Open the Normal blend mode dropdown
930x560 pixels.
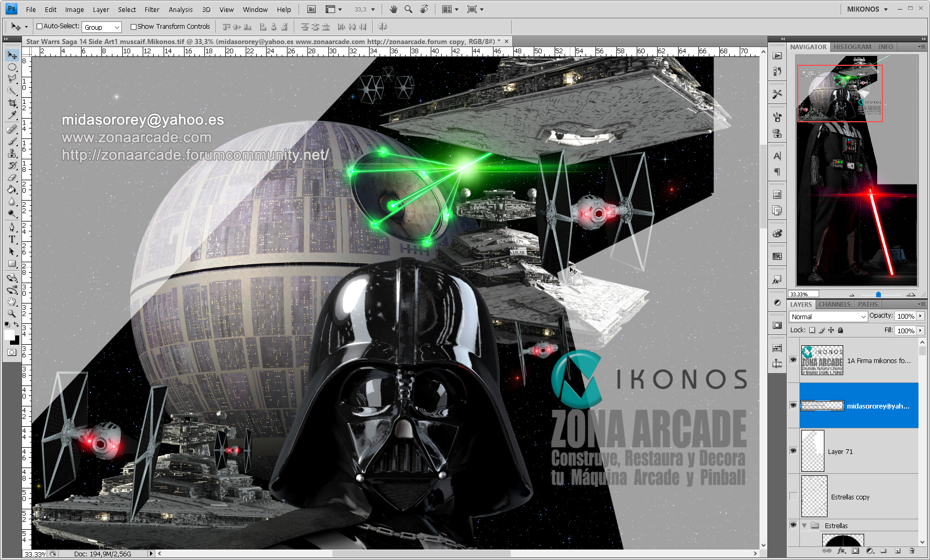coord(828,317)
